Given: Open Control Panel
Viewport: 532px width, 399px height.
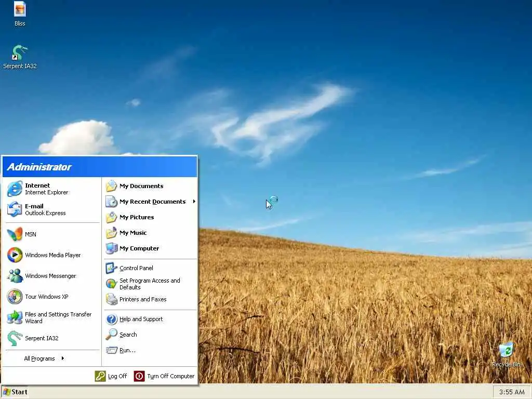Looking at the screenshot, I should click(x=150, y=268).
